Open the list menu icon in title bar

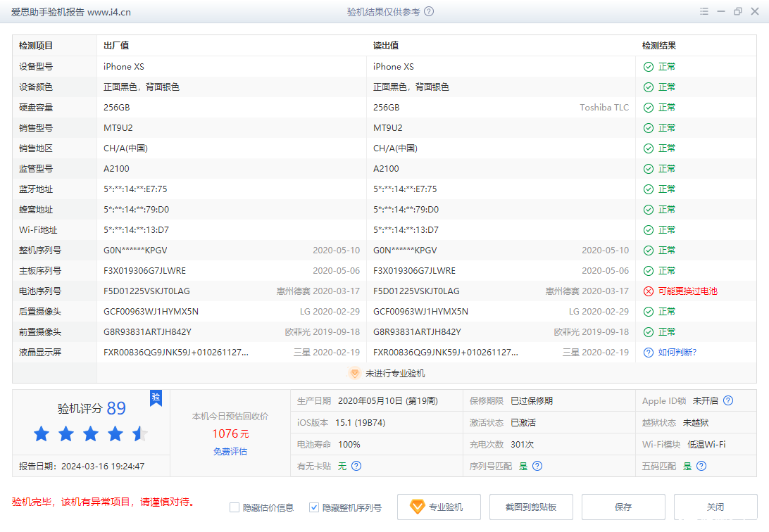click(704, 11)
